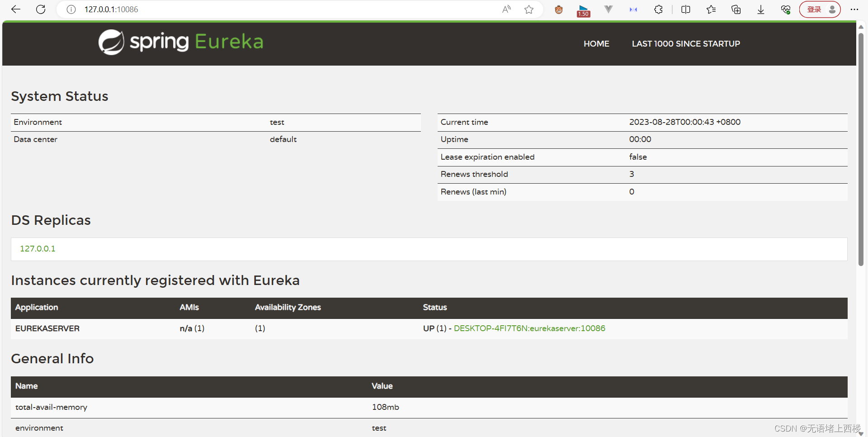868x437 pixels.
Task: Open the Read aloud feature
Action: click(507, 9)
